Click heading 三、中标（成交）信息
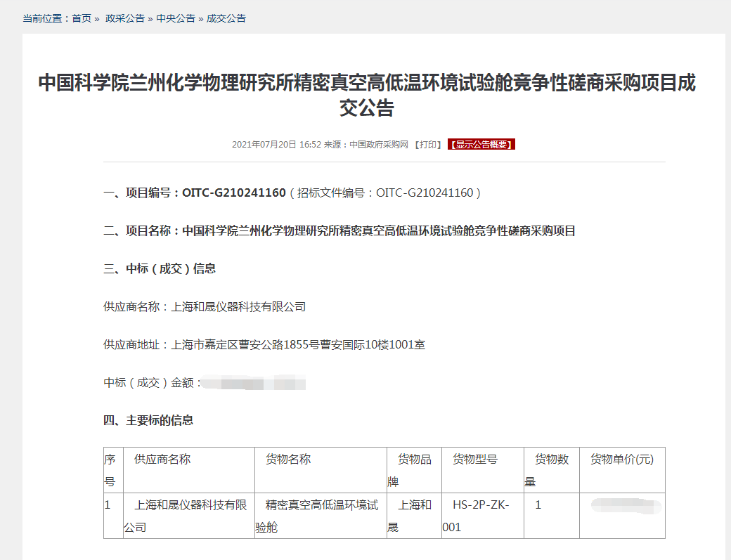 (160, 269)
